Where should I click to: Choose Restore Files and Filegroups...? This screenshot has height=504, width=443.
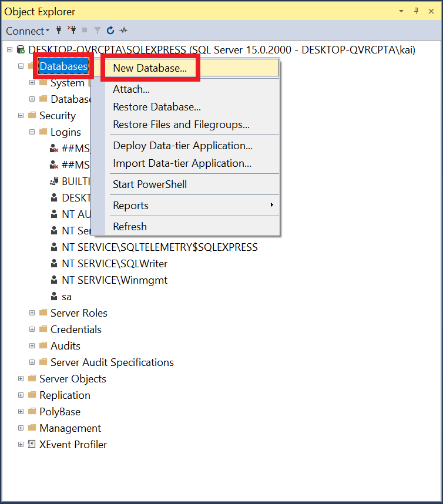coord(192,125)
